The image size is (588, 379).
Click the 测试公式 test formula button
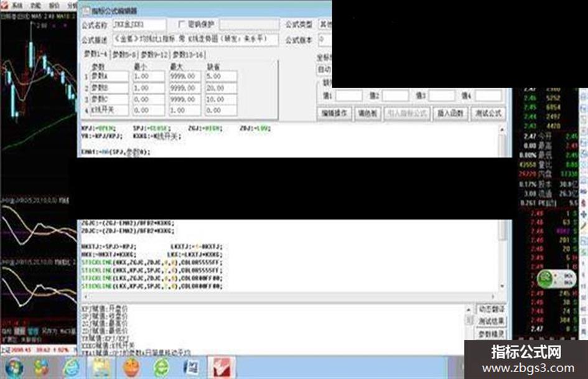click(487, 113)
